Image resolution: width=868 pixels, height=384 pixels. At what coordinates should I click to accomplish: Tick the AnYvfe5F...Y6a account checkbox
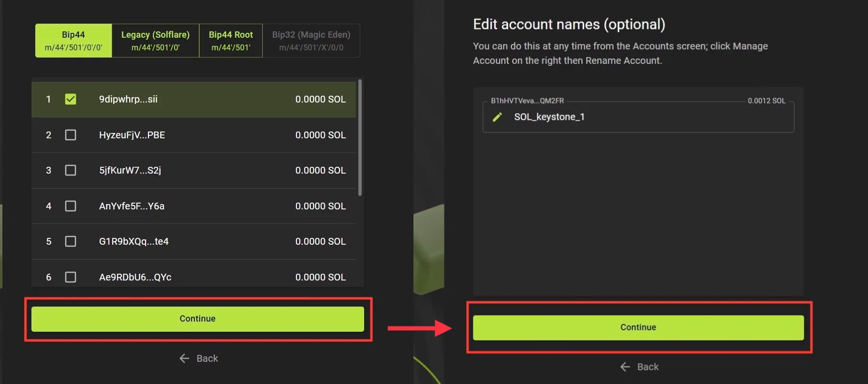pos(71,206)
